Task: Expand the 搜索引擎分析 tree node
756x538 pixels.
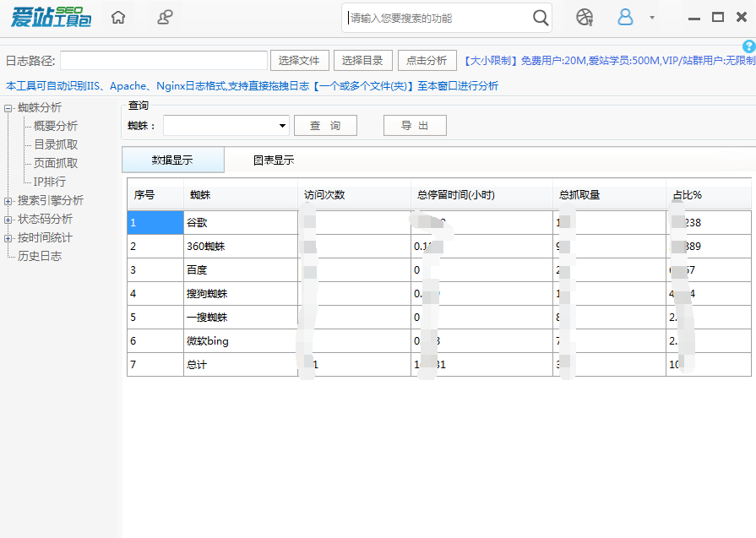Action: 8,201
